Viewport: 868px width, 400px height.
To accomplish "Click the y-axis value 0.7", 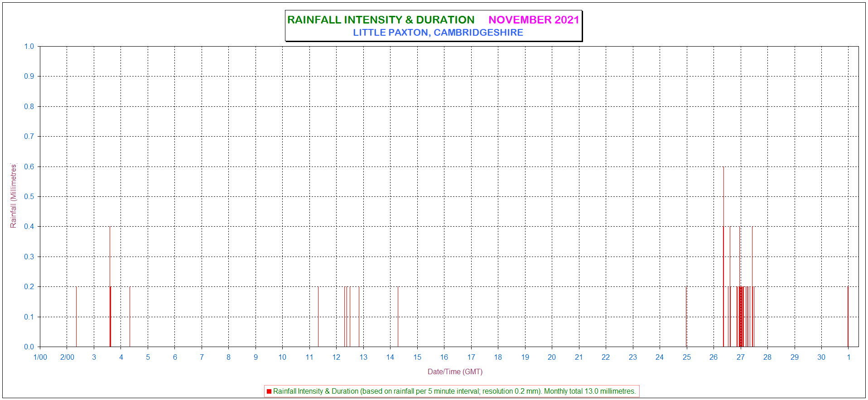I will click(x=29, y=137).
